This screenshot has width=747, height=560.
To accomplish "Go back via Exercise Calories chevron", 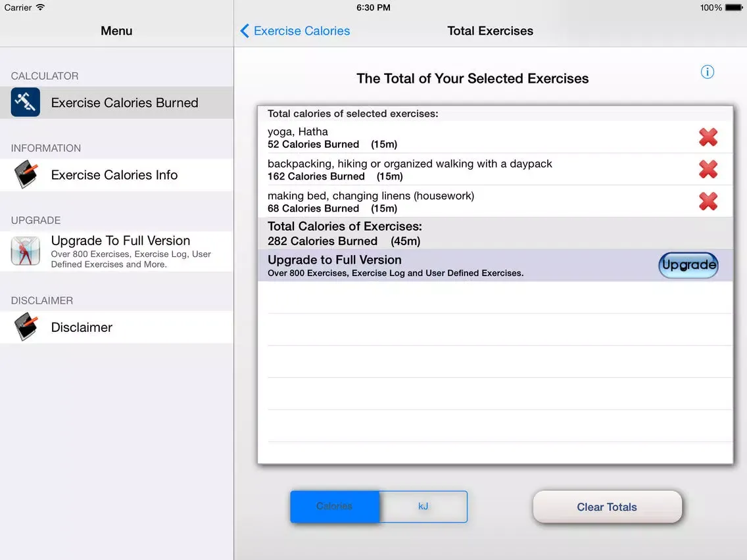I will click(x=295, y=31).
